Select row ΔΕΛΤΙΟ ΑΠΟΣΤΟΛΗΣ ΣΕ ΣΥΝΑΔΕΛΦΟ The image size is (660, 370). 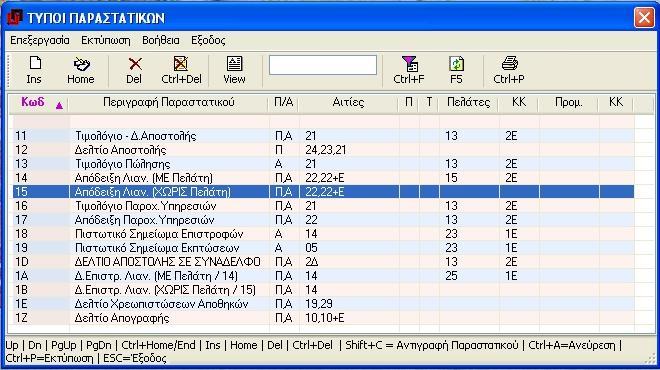pos(323,261)
